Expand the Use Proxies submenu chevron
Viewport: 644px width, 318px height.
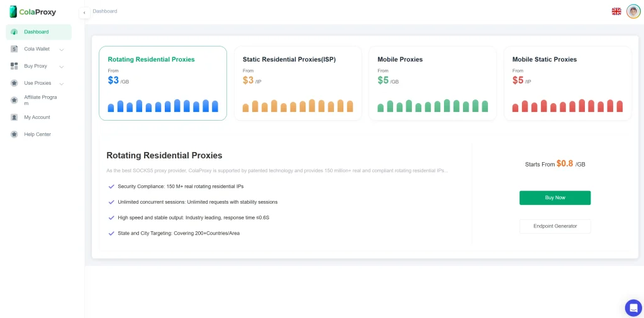pyautogui.click(x=62, y=84)
